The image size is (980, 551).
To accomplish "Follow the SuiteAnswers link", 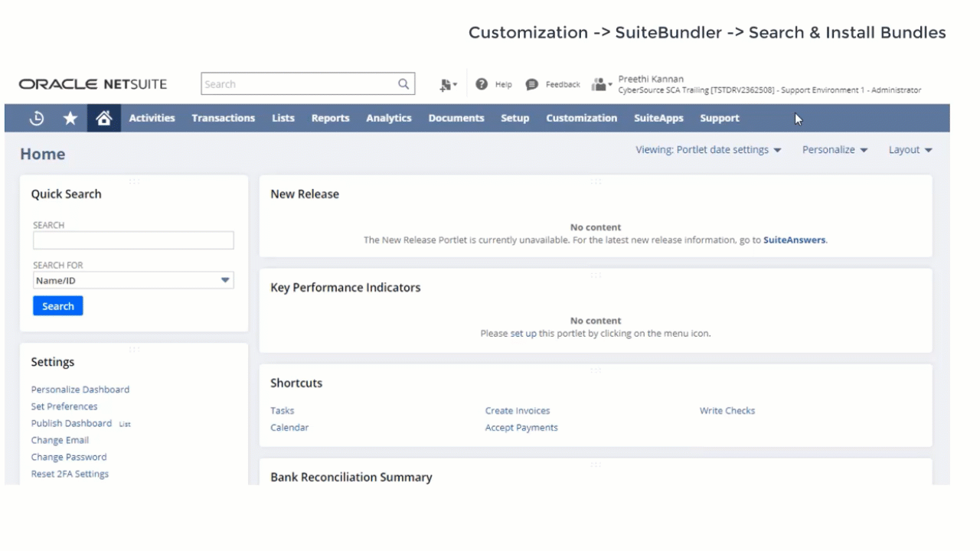I will pyautogui.click(x=794, y=240).
